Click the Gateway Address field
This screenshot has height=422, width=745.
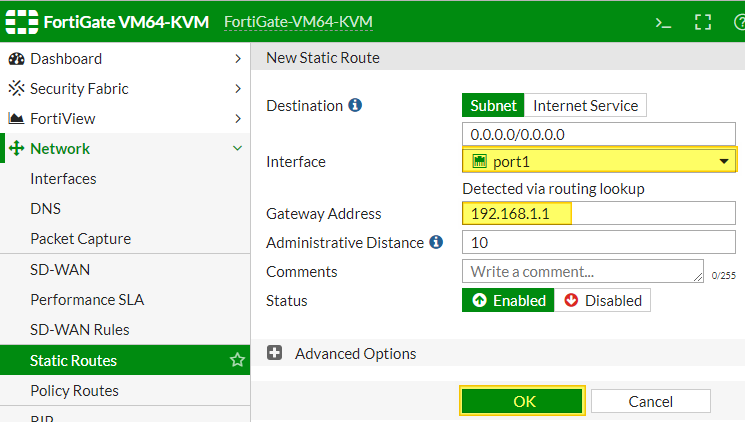599,213
